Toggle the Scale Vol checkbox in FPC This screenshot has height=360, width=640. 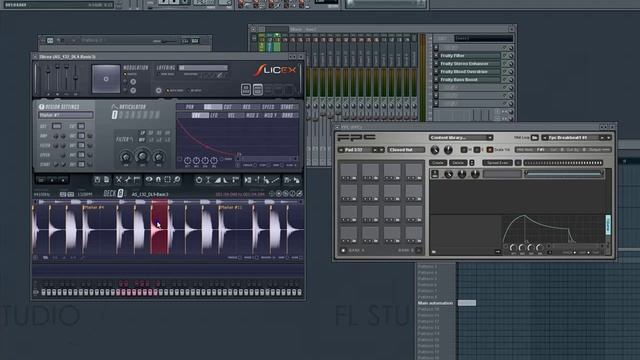click(x=490, y=150)
